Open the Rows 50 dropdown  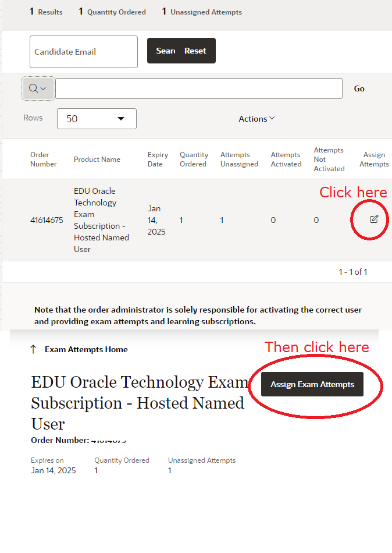(97, 119)
